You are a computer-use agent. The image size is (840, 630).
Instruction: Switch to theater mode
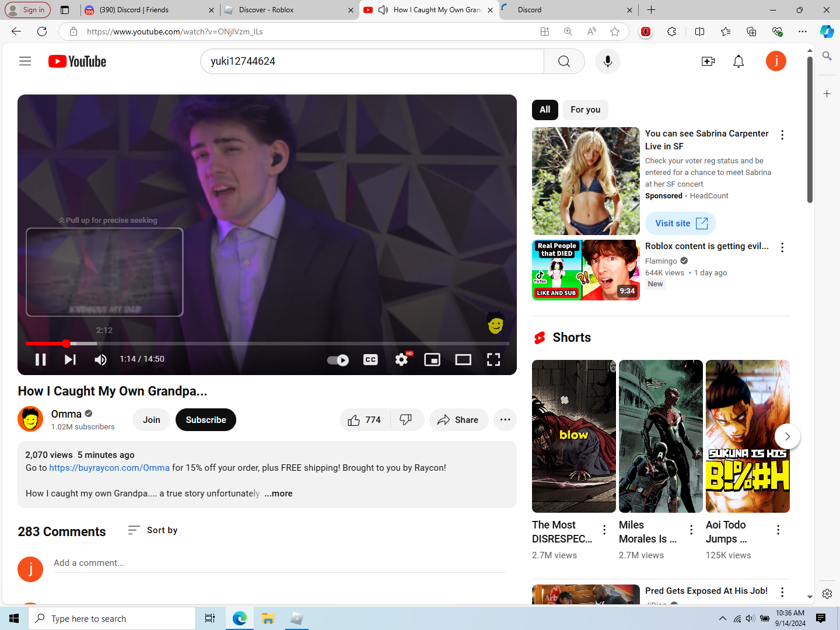(463, 359)
